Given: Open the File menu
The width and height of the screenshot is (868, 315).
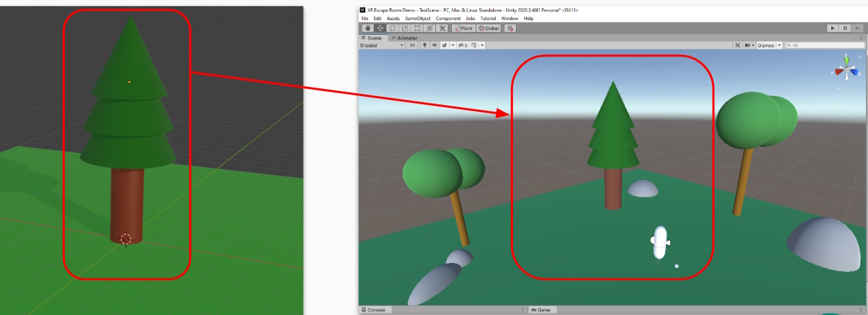Looking at the screenshot, I should [365, 18].
